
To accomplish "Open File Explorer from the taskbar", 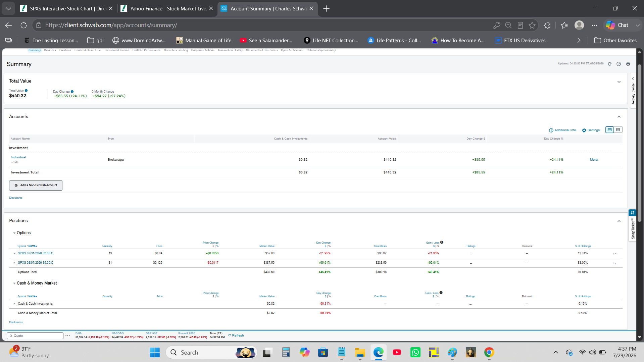I will pyautogui.click(x=360, y=352).
